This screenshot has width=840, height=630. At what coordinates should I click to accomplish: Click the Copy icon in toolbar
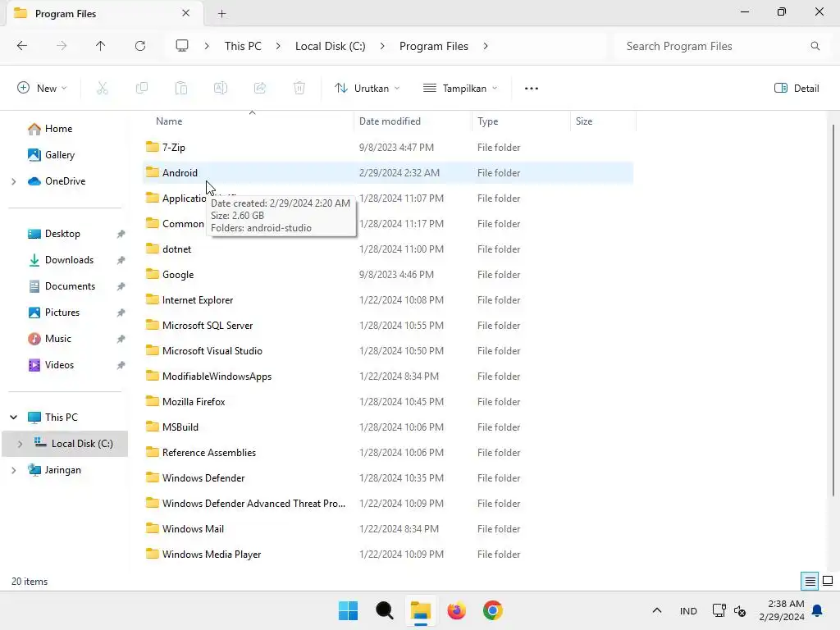click(x=142, y=88)
